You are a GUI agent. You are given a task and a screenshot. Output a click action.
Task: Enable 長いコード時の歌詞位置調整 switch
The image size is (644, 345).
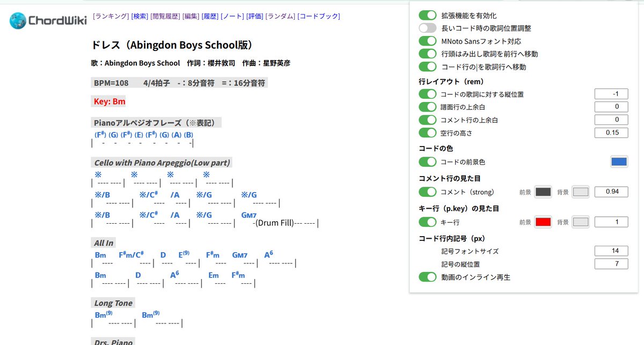click(x=428, y=28)
